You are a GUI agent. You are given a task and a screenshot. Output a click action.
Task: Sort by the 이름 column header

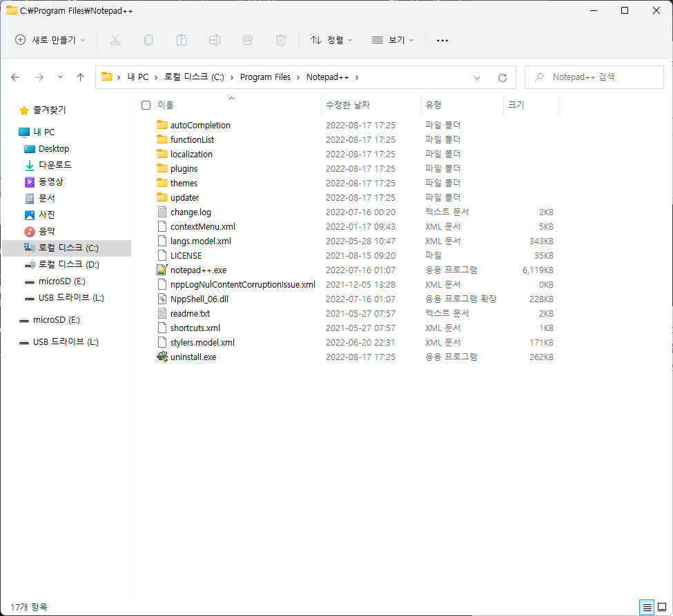point(166,105)
